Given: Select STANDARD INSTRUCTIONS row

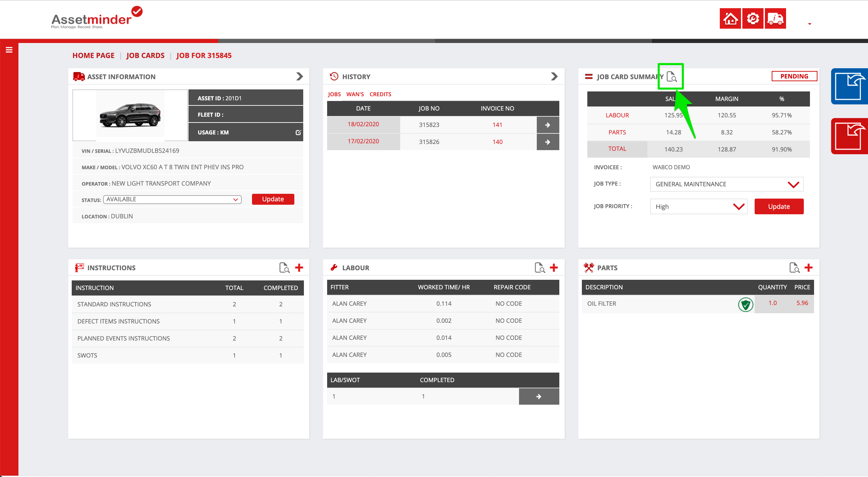Looking at the screenshot, I should pos(188,304).
